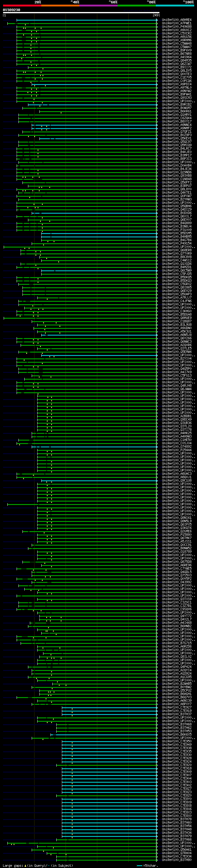Open the UniRef100_Q56A61 hit label
The image size is (197, 868).
(x=177, y=850)
